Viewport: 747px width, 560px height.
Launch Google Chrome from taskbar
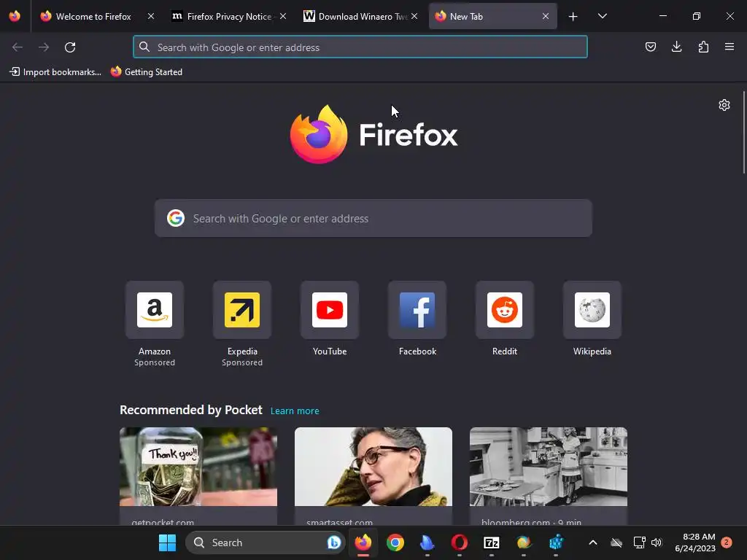395,542
